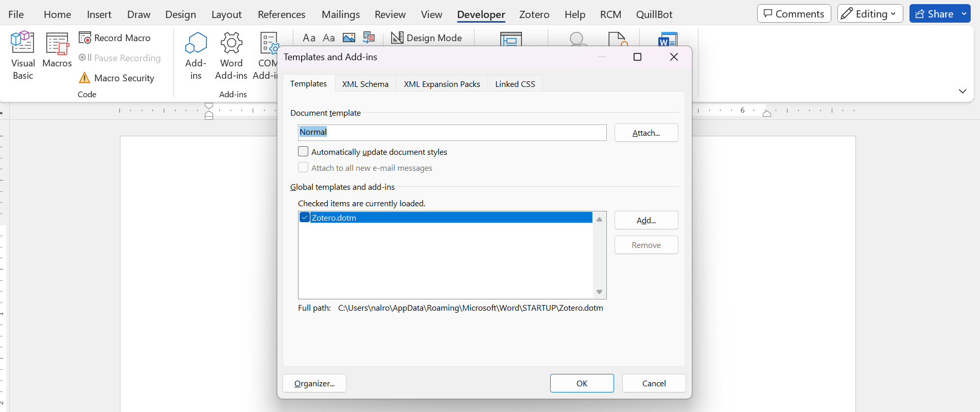Open the Visual Basic editor
The image size is (980, 412).
[23, 55]
